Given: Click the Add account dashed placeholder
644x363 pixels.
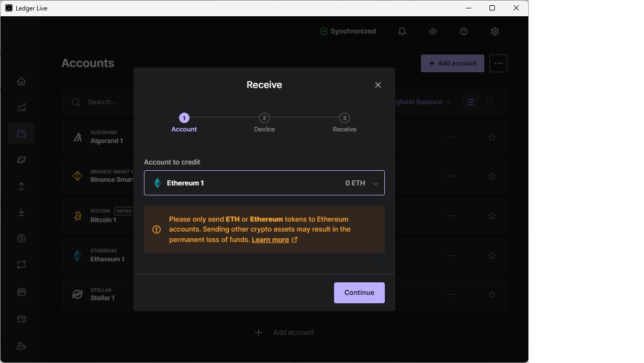Looking at the screenshot, I should [x=284, y=333].
